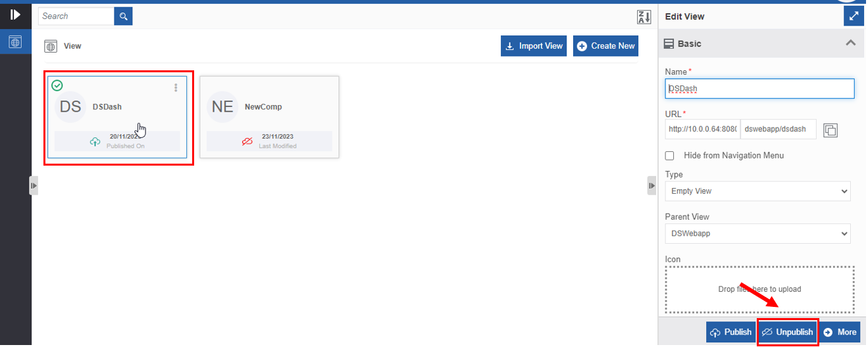The image size is (868, 347).
Task: Click the More button
Action: [840, 332]
